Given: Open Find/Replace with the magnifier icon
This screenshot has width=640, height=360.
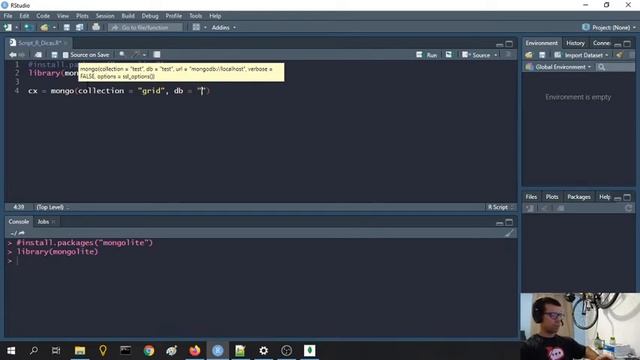Looking at the screenshot, I should (122, 55).
